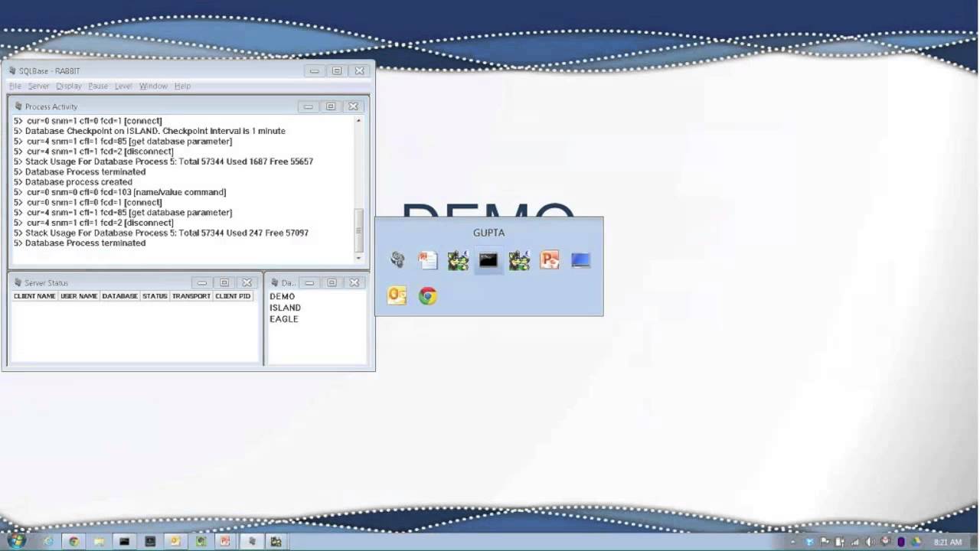Open the Help menu
This screenshot has height=551, width=980.
(x=182, y=86)
